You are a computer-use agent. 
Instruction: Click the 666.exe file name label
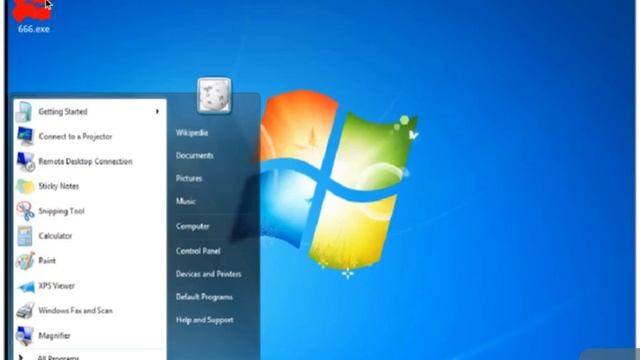pyautogui.click(x=34, y=29)
